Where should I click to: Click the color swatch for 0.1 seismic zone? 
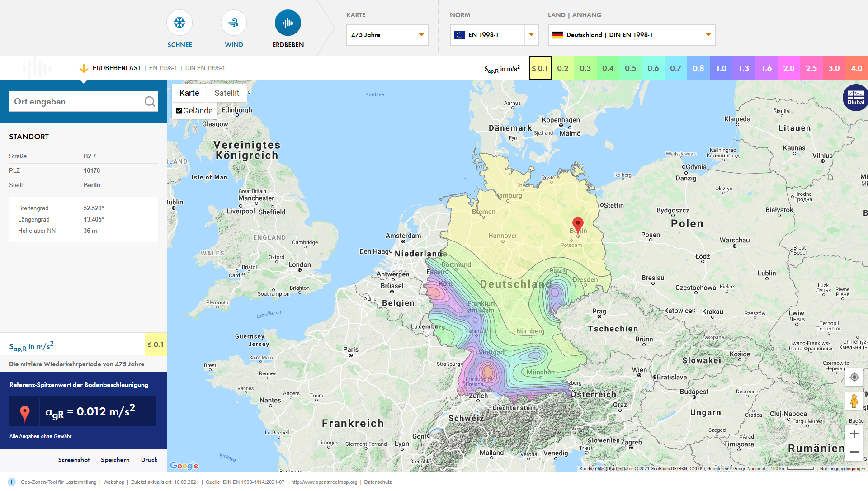coord(539,67)
